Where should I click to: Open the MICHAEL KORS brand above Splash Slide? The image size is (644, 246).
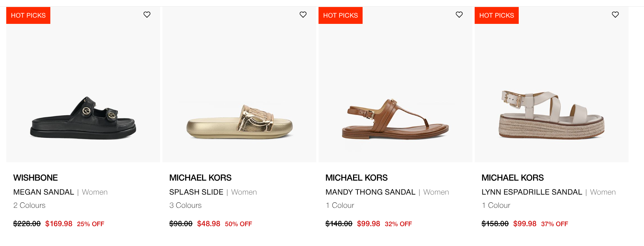tap(200, 178)
